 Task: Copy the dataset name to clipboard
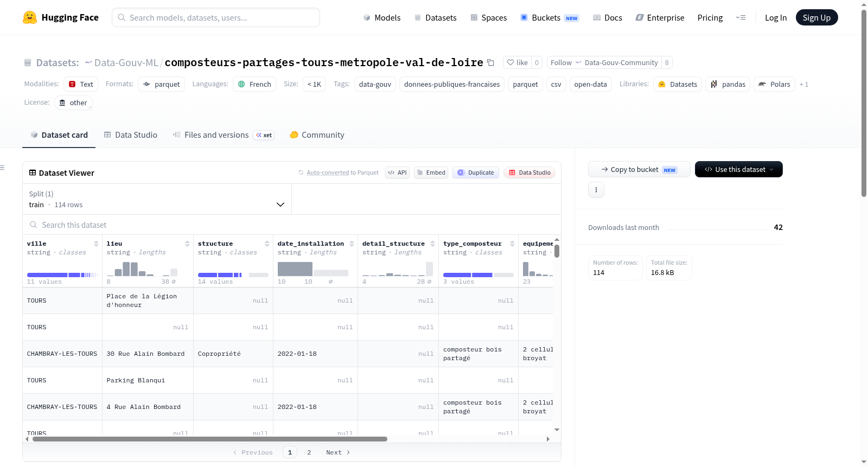tap(490, 62)
